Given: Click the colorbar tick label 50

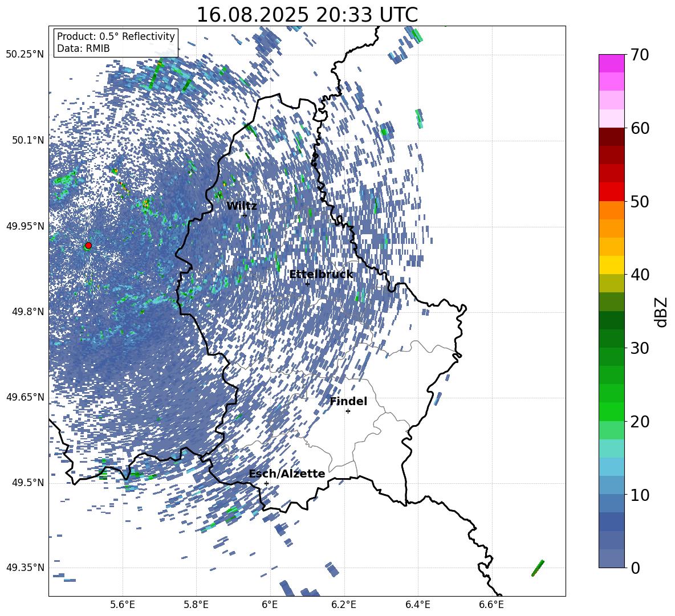Looking at the screenshot, I should pyautogui.click(x=639, y=201).
